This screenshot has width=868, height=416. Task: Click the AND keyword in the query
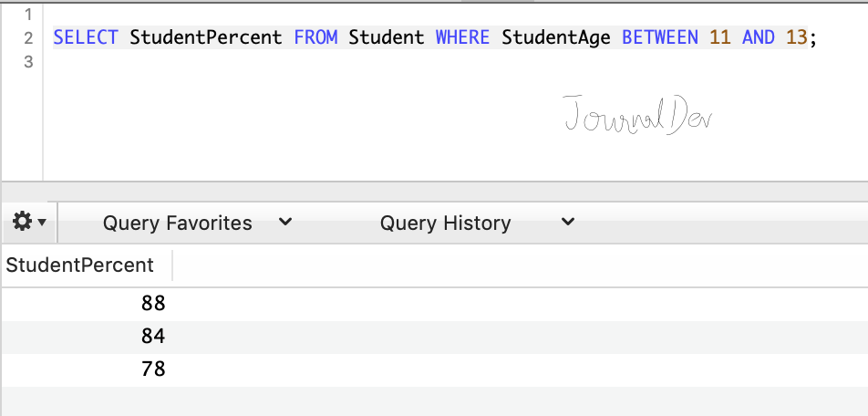(759, 38)
